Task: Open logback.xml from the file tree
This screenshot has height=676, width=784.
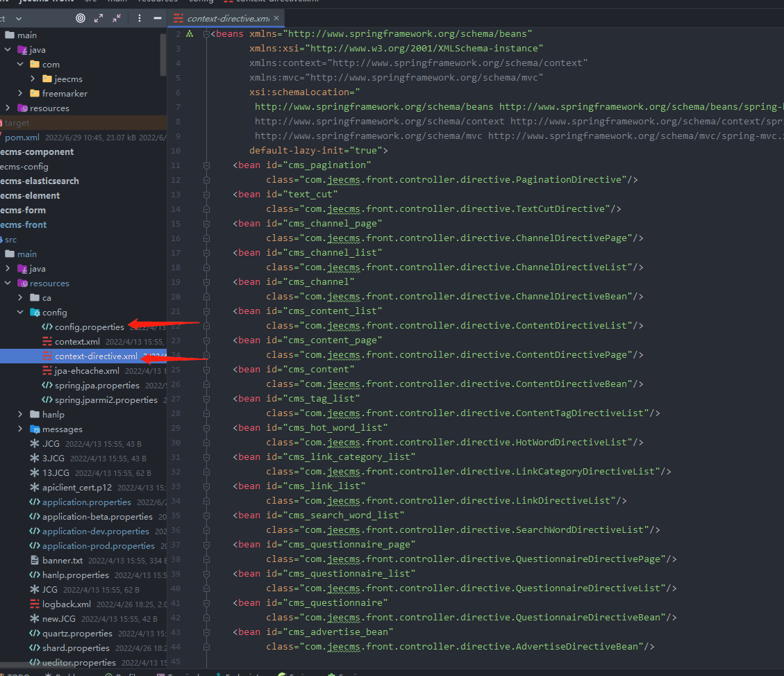Action: pos(66,604)
